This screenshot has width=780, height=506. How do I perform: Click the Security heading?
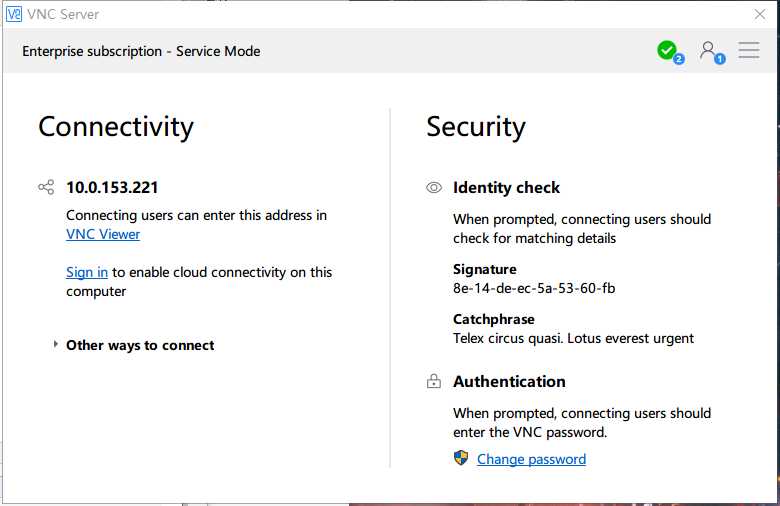pos(476,127)
